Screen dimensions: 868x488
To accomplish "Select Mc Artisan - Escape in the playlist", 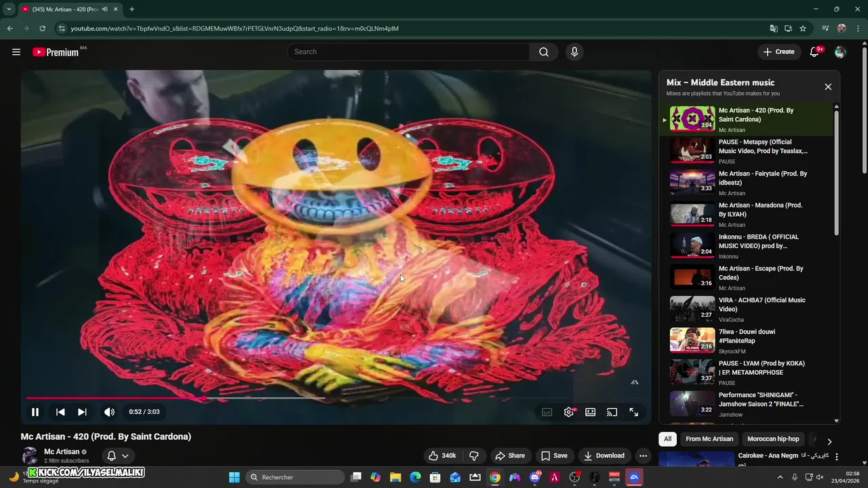I will click(746, 278).
